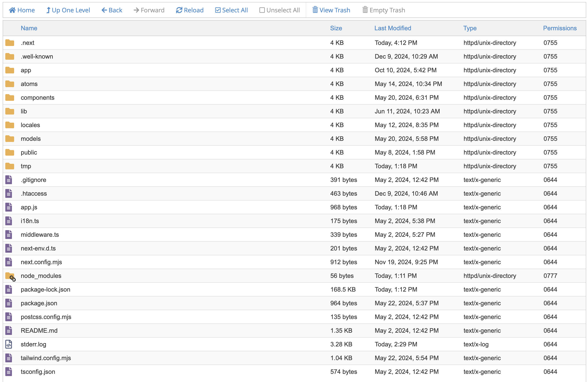The height and width of the screenshot is (382, 588).
Task: Click the 0777 permissions of node_modules
Action: coord(550,276)
